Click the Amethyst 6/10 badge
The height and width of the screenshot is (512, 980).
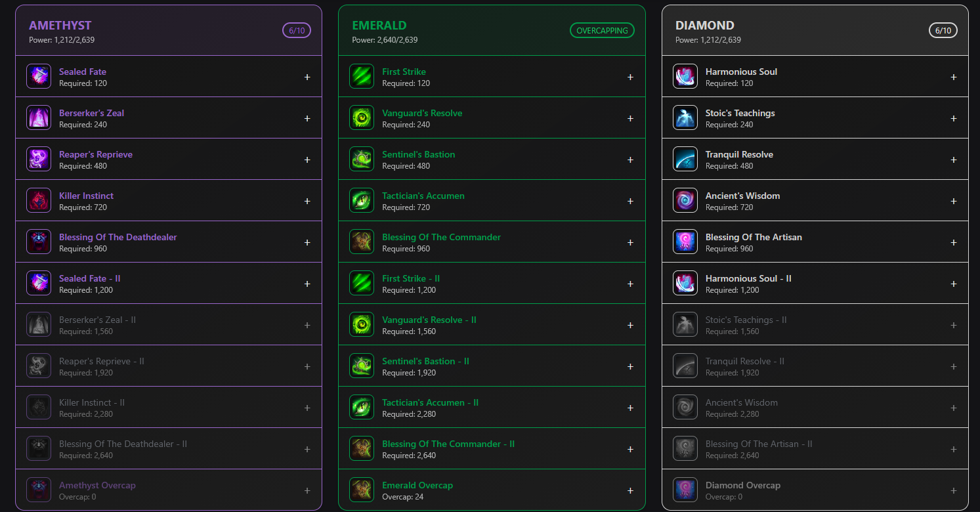tap(297, 31)
